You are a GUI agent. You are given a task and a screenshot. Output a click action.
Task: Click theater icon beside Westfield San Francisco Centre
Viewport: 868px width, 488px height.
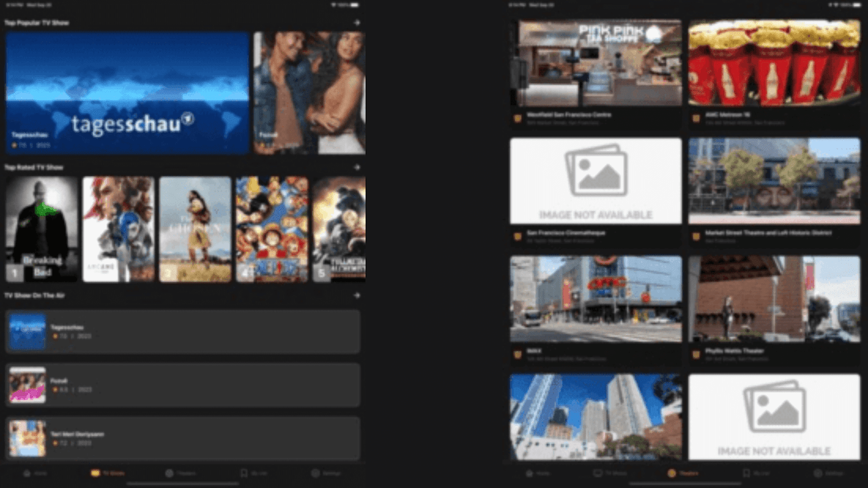click(x=518, y=118)
